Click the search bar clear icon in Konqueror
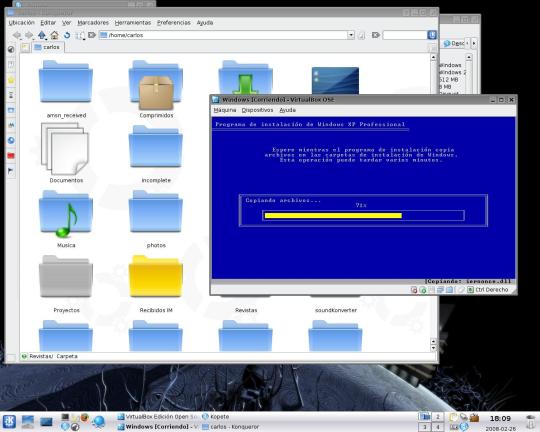This screenshot has height=432, width=540. [x=376, y=35]
